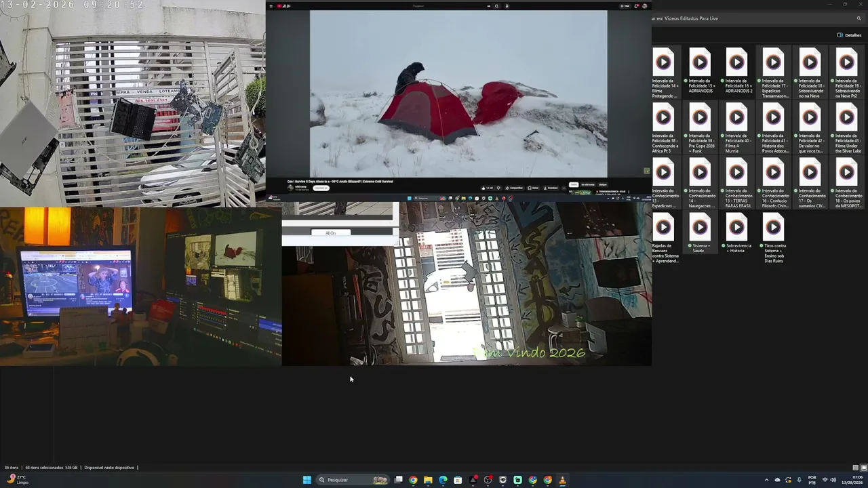This screenshot has width=868, height=488.
Task: Click the security camera feed with timestamp
Action: [132, 103]
